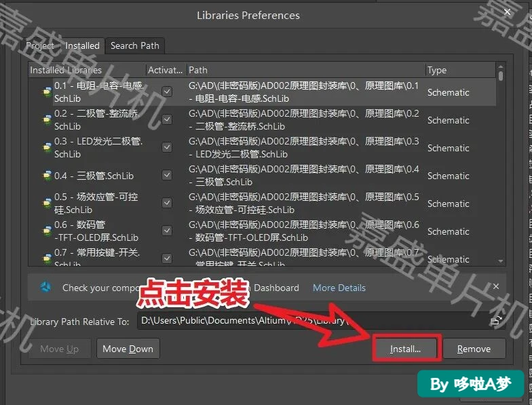532x405 pixels.
Task: Uncheck Activated box for 0.1 电阻-电容-电感 library
Action: tap(167, 92)
